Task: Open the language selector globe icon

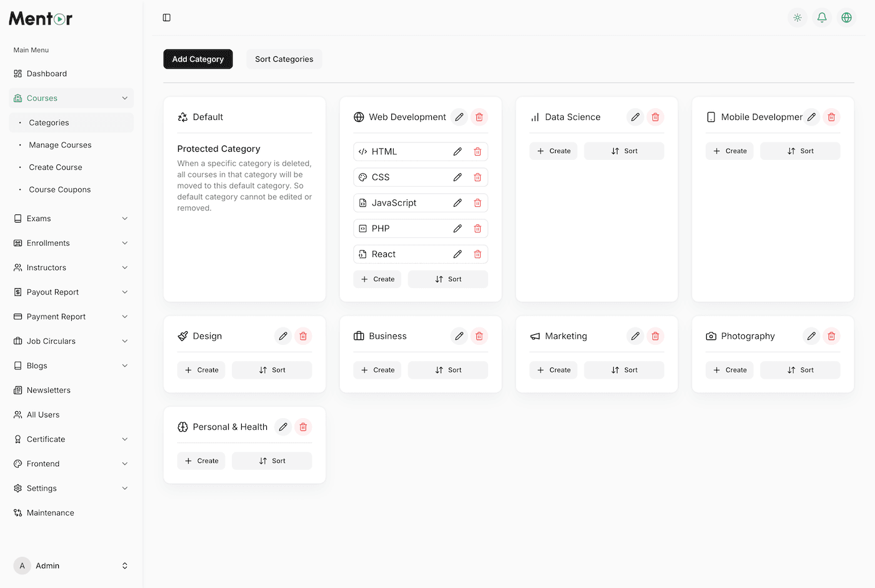Action: (x=846, y=17)
